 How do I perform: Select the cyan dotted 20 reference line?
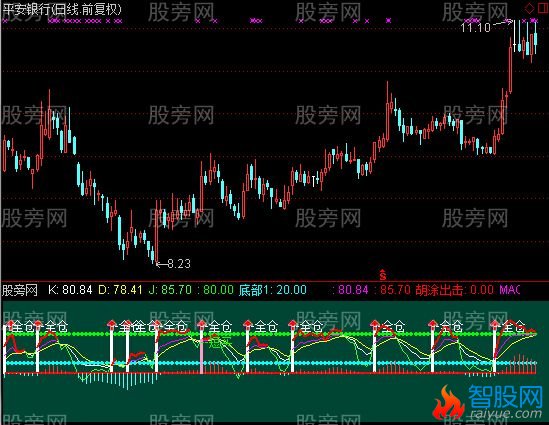270,363
